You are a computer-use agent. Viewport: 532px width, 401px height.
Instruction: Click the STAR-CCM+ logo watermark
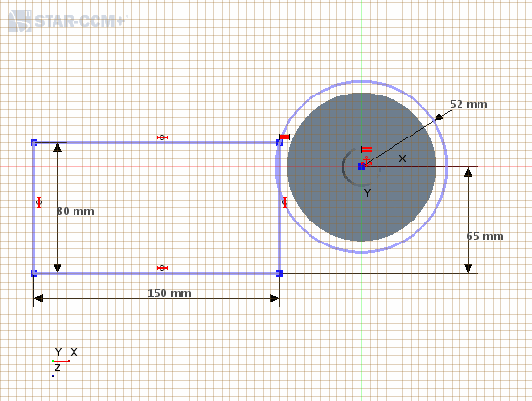tap(67, 21)
